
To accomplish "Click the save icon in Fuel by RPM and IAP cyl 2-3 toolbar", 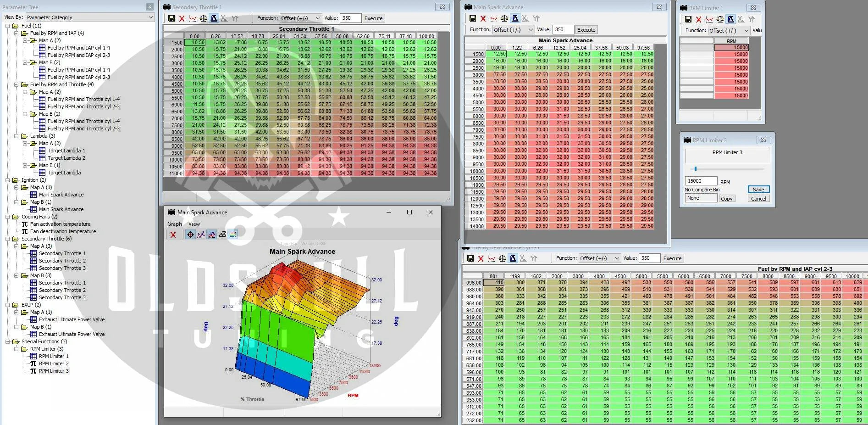I will point(470,258).
